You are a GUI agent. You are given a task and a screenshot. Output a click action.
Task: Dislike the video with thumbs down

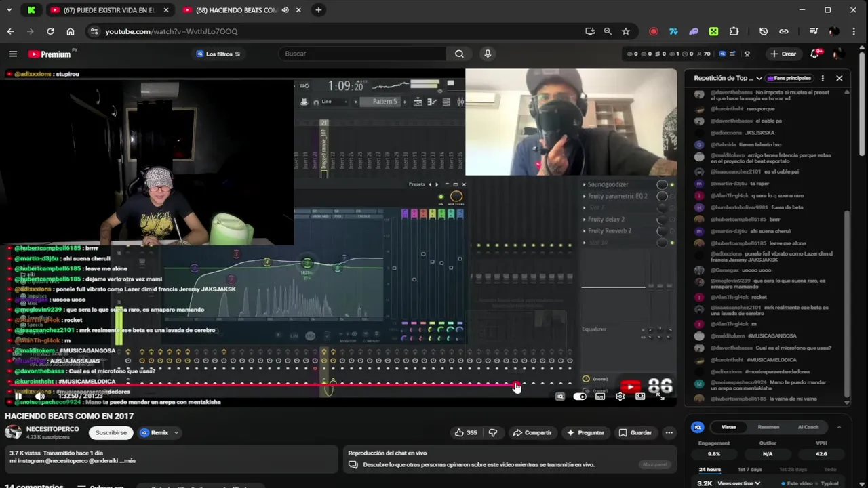tap(493, 432)
